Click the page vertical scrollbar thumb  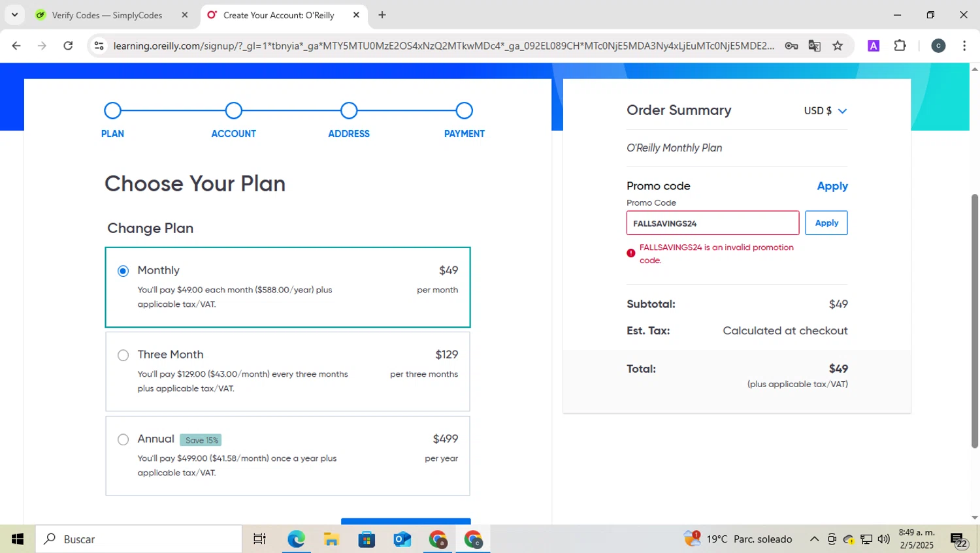(975, 321)
